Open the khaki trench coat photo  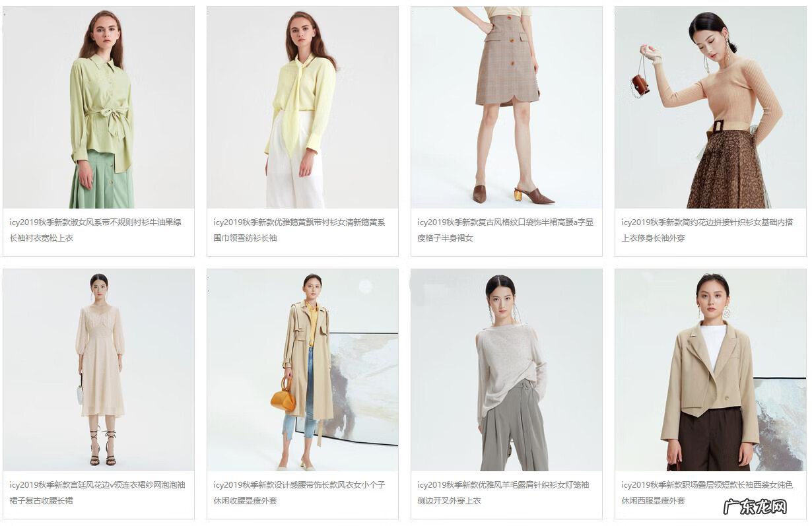[x=302, y=370]
